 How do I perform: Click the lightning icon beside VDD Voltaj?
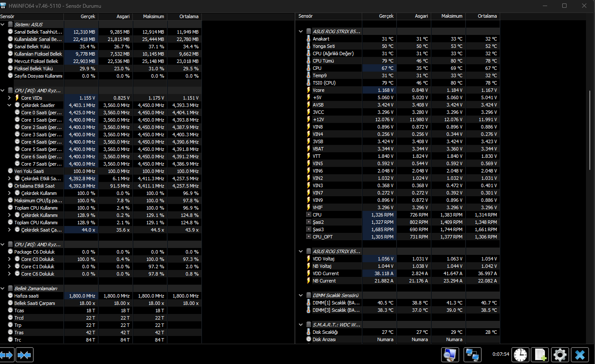click(308, 259)
